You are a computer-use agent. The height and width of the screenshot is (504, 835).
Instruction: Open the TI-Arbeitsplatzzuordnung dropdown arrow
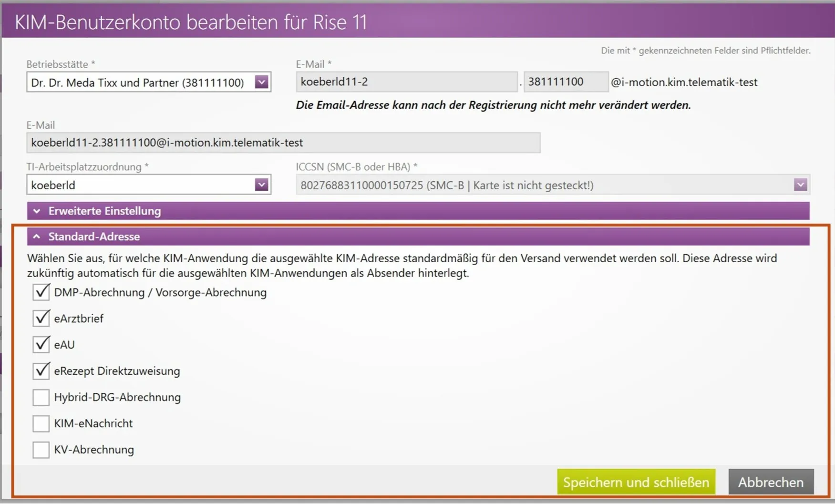pos(261,185)
